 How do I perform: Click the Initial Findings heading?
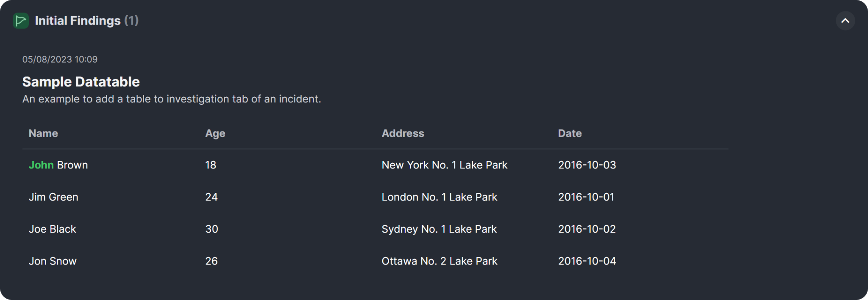[78, 21]
